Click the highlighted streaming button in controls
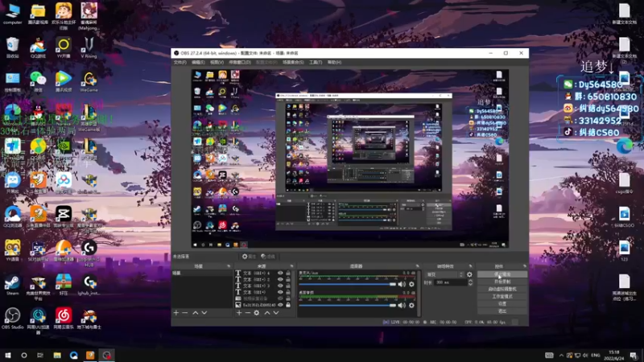This screenshot has width=644, height=362. pyautogui.click(x=502, y=274)
